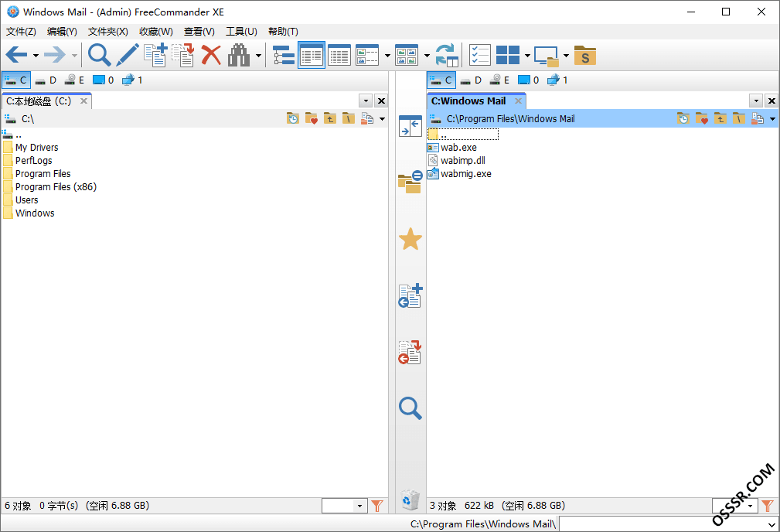Expand the binoculars dropdown arrow
Screen dimensions: 780x532
click(x=258, y=55)
